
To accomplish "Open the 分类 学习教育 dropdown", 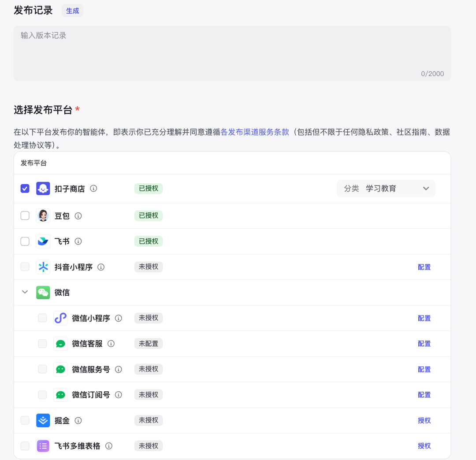I will pos(386,189).
